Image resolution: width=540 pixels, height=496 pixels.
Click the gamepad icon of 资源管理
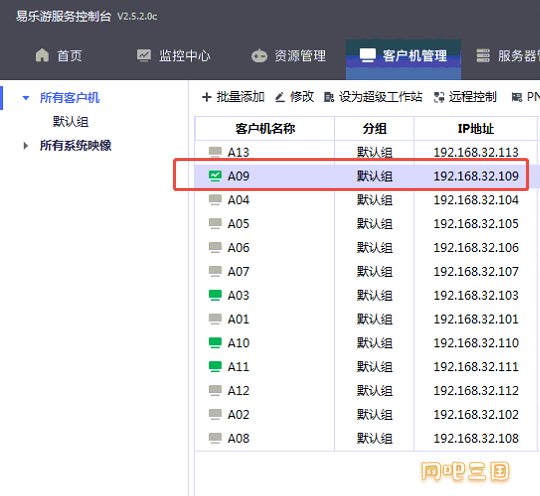[x=259, y=55]
